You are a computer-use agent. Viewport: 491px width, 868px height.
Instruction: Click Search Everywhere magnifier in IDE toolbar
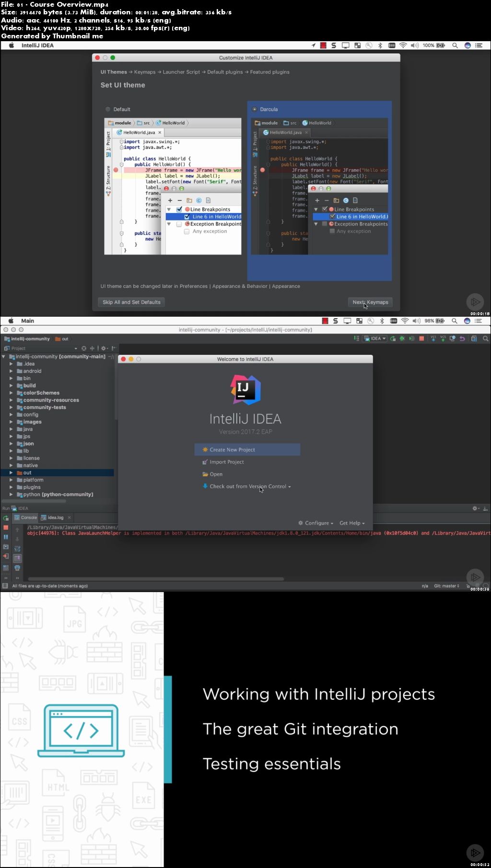coord(485,339)
